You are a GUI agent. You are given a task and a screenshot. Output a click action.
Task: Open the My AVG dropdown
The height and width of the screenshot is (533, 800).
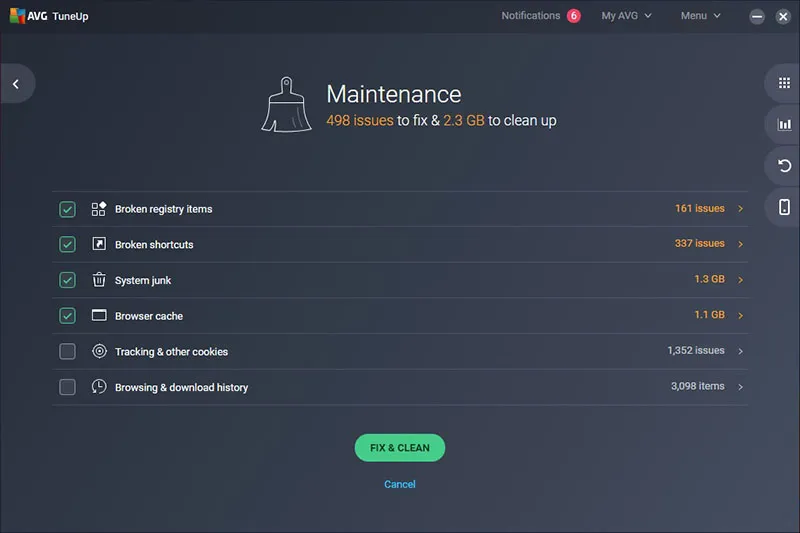[x=626, y=16]
